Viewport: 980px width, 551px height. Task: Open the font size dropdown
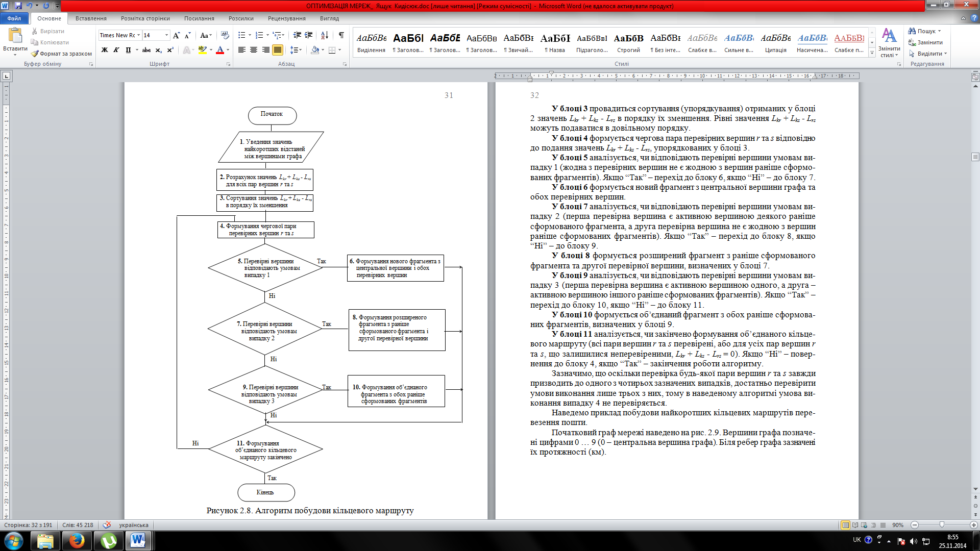tap(166, 35)
